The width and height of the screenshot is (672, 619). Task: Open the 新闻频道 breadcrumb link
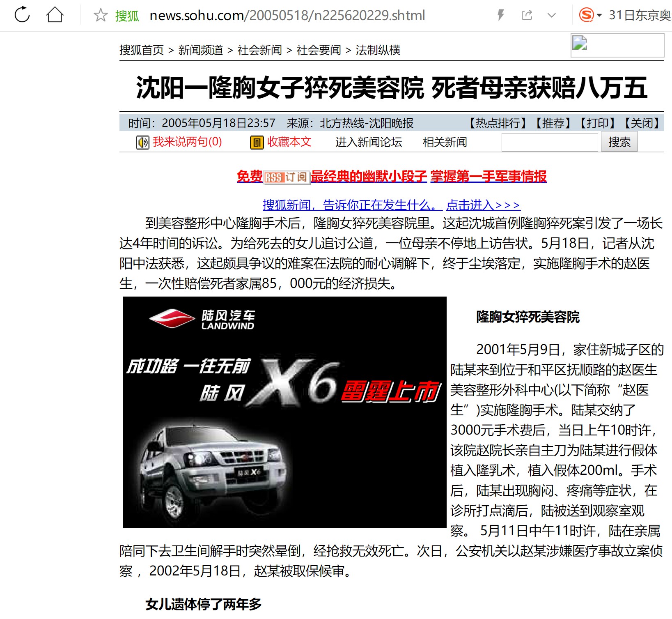(x=201, y=50)
